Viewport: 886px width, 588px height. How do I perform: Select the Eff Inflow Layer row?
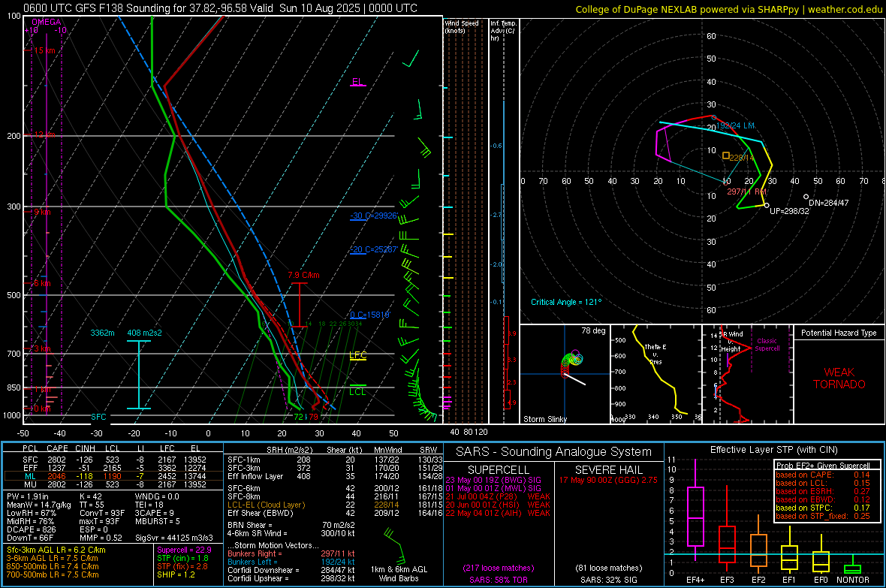click(335, 476)
